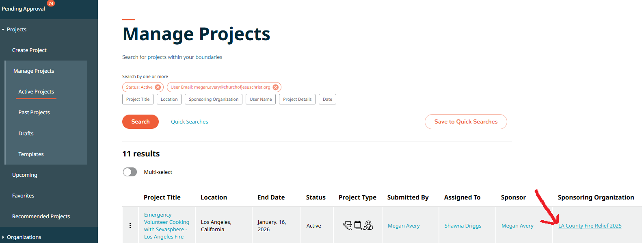Toggle the Multi-select switch
Screen dimensions: 644x243
pyautogui.click(x=130, y=172)
